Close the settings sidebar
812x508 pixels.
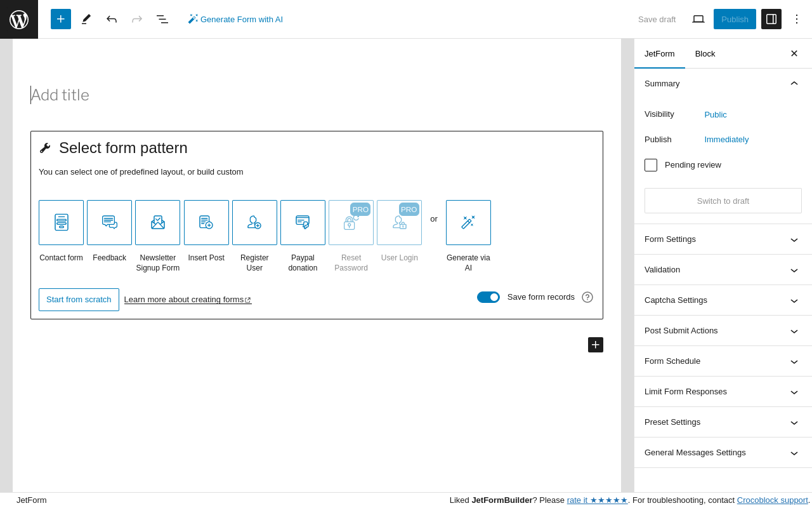[x=794, y=53]
